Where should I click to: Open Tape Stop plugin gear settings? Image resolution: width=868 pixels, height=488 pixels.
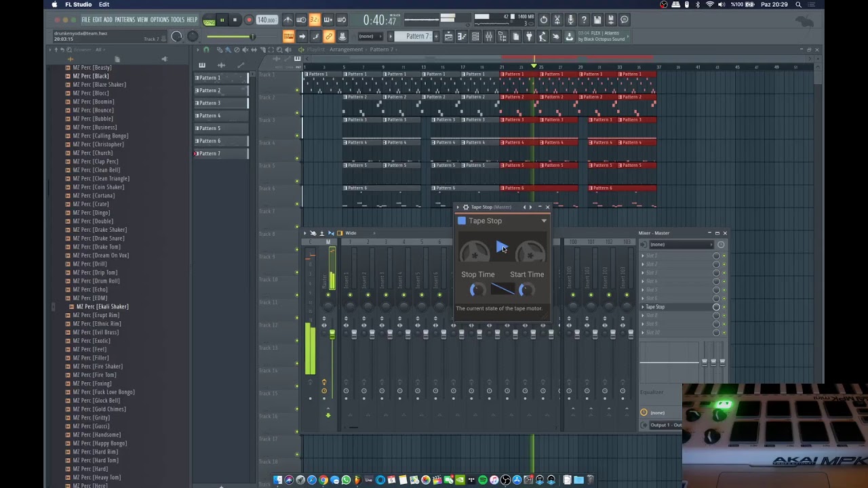point(465,207)
